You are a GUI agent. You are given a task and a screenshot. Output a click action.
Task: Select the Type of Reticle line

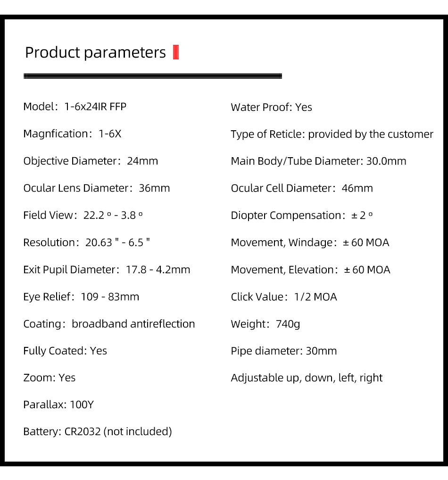coord(332,135)
